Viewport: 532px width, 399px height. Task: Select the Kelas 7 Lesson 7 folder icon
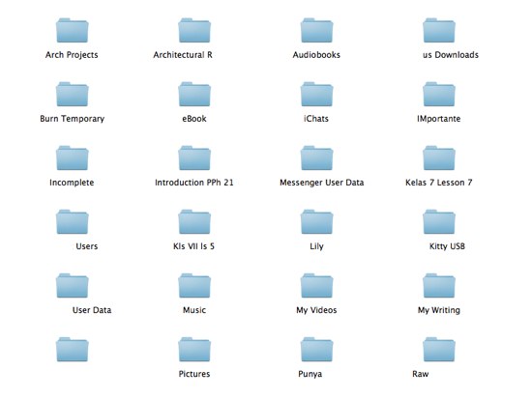(439, 158)
